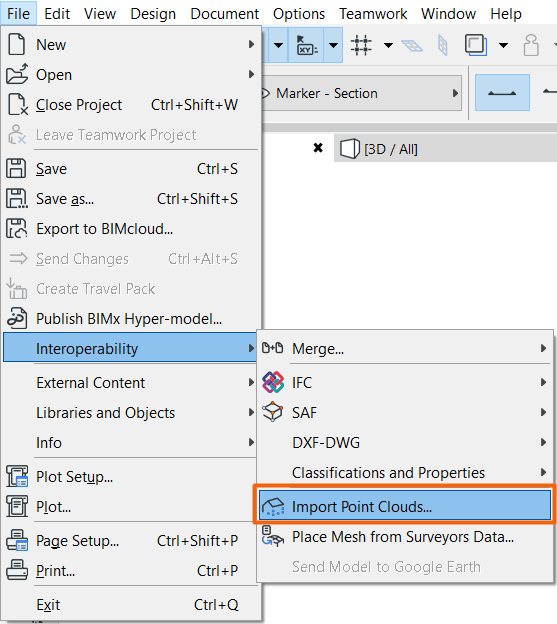Open the View menu
Image resolution: width=557 pixels, height=624 pixels.
tap(100, 13)
